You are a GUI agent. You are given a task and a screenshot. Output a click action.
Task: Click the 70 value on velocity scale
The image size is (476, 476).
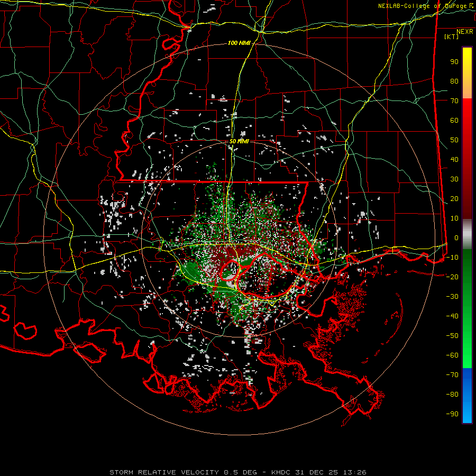point(454,101)
